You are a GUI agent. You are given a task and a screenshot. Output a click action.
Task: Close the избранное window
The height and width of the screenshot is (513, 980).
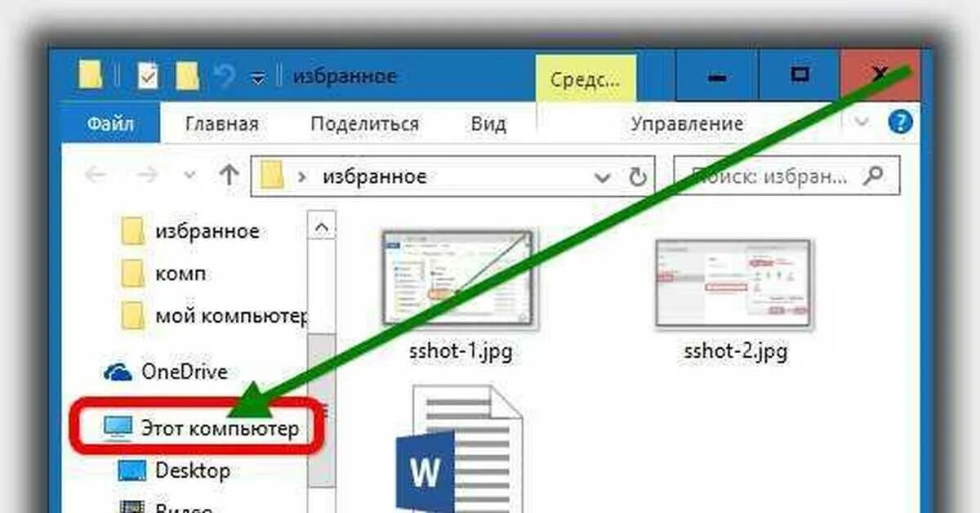[x=880, y=75]
